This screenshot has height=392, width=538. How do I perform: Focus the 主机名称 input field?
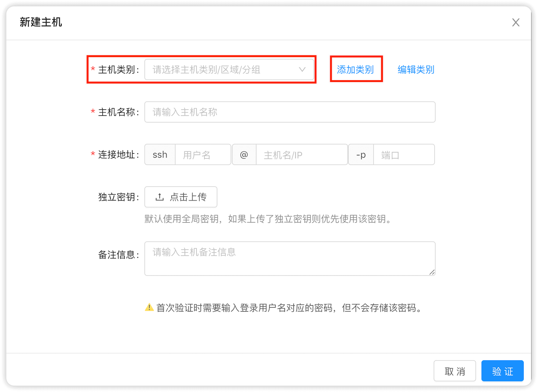click(x=289, y=112)
